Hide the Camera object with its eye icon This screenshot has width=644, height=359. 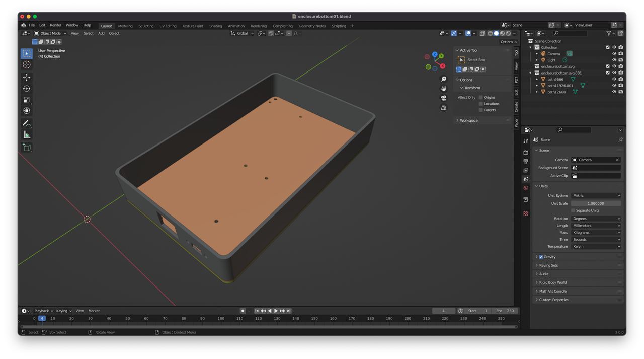pyautogui.click(x=614, y=54)
